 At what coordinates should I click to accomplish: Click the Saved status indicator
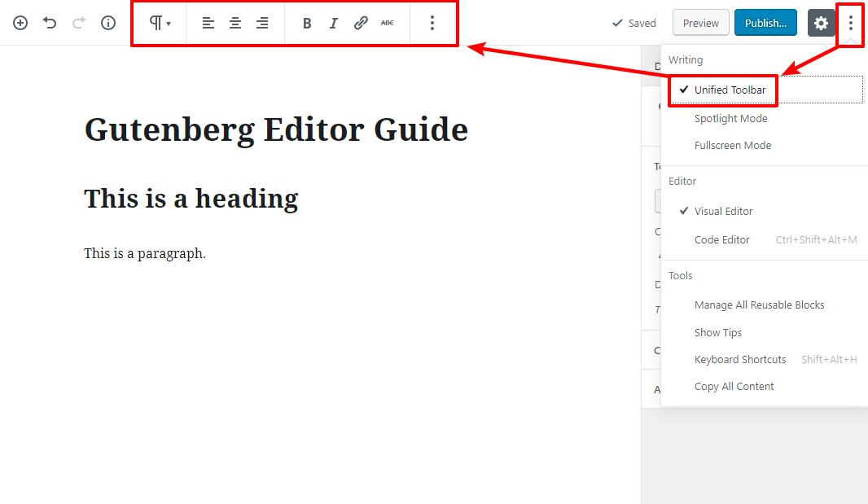tap(633, 23)
